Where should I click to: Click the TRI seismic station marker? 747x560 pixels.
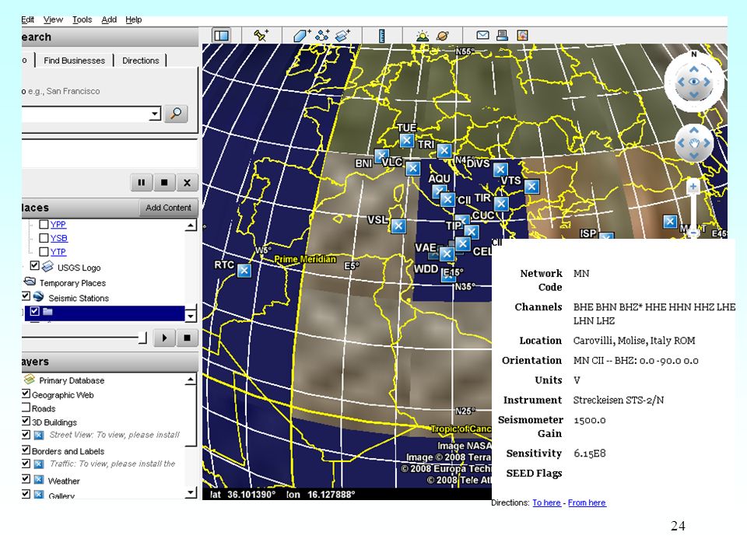pyautogui.click(x=444, y=150)
